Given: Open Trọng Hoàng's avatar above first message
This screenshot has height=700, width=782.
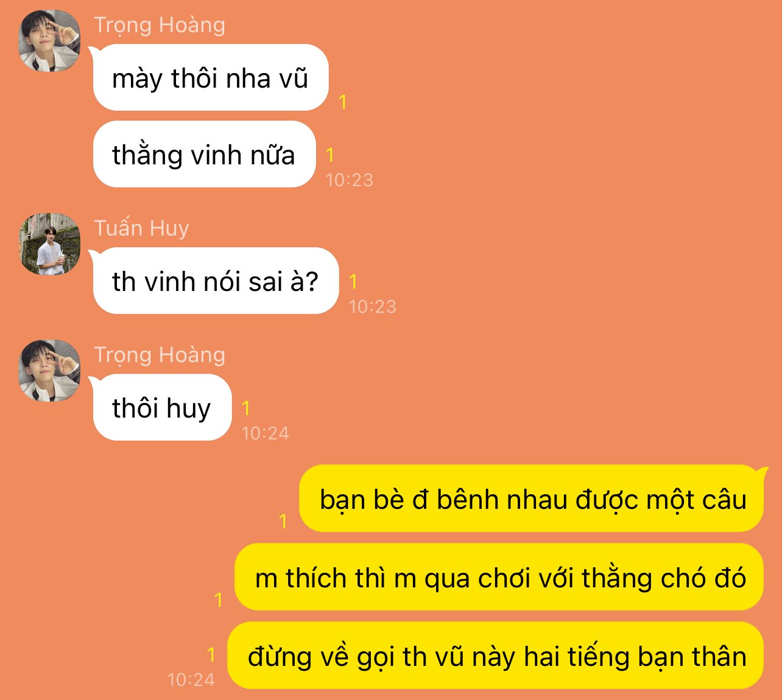Looking at the screenshot, I should (49, 41).
